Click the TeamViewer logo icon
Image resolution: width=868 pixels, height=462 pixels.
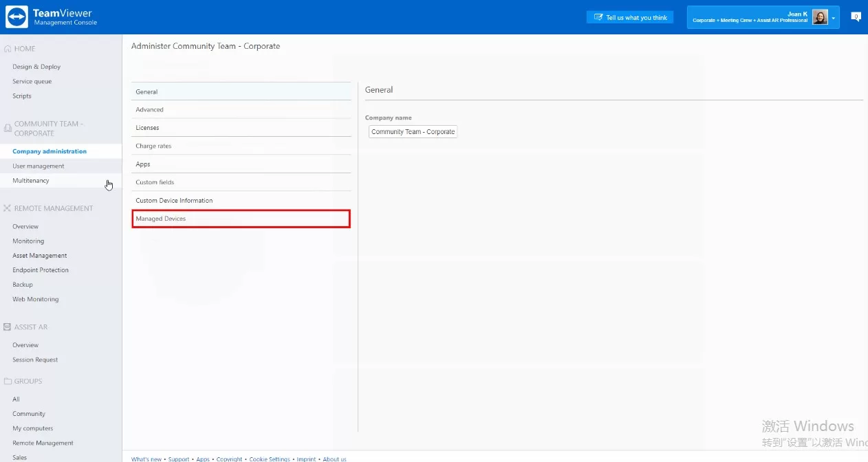pyautogui.click(x=17, y=17)
